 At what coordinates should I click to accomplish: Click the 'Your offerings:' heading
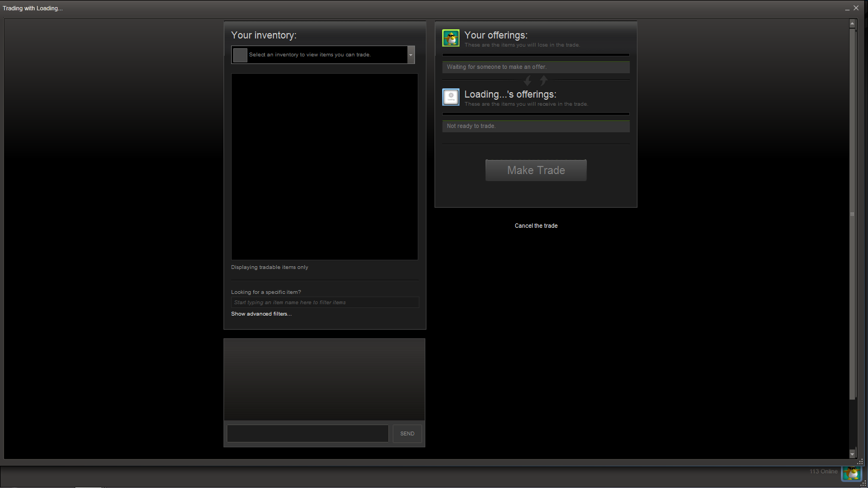496,35
